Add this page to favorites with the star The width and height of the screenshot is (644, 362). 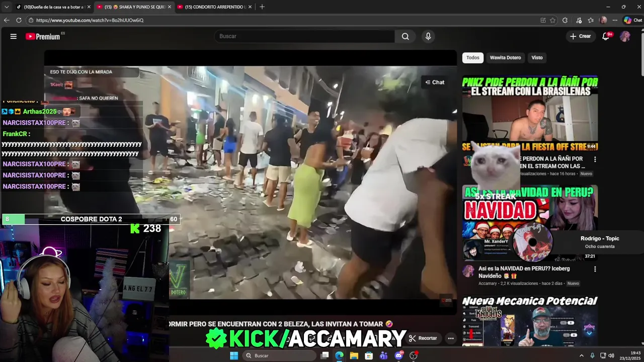(553, 20)
